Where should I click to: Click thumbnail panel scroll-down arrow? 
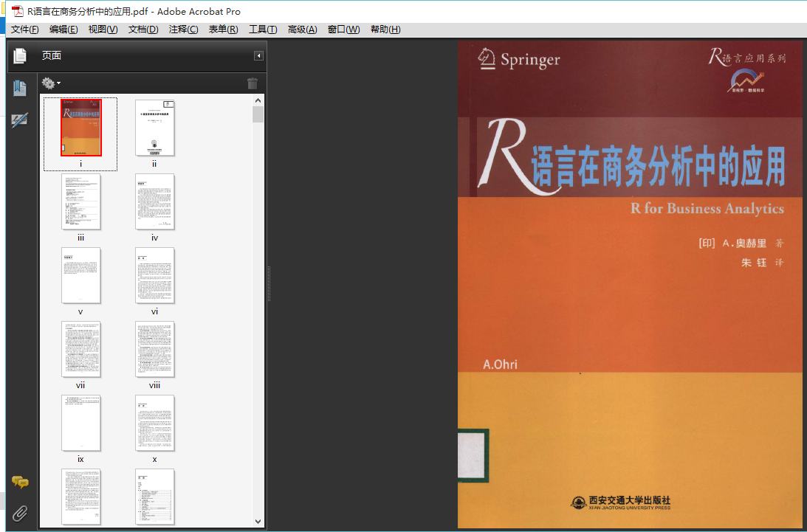coord(258,521)
